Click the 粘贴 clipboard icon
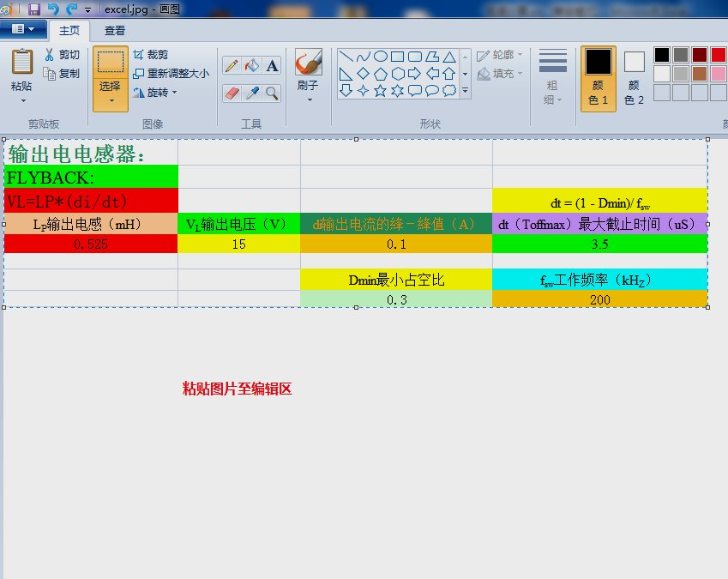Viewport: 728px width, 579px height. pyautogui.click(x=21, y=62)
